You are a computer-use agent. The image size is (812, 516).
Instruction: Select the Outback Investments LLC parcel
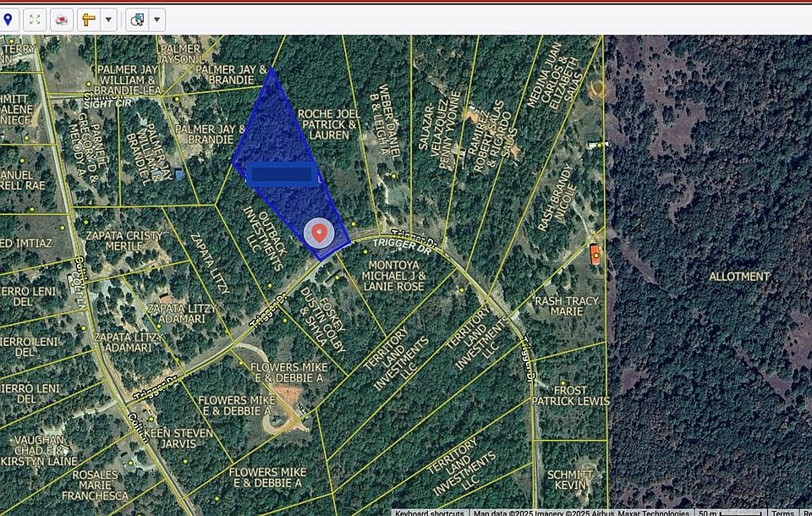tap(264, 239)
